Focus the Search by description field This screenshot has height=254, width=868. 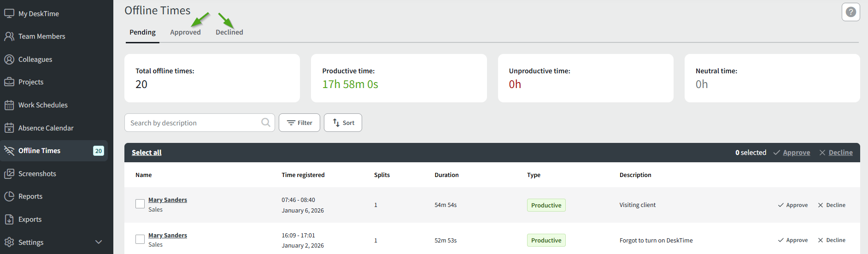tap(194, 123)
